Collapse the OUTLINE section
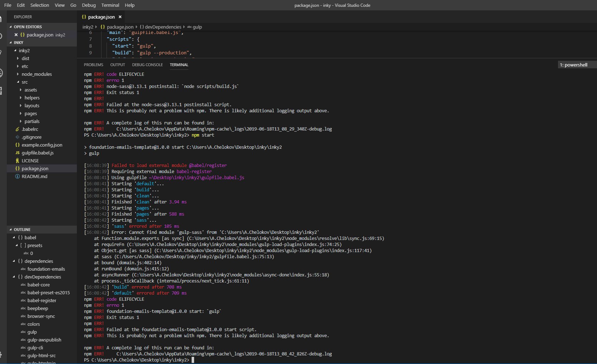This screenshot has width=597, height=364. pos(11,230)
